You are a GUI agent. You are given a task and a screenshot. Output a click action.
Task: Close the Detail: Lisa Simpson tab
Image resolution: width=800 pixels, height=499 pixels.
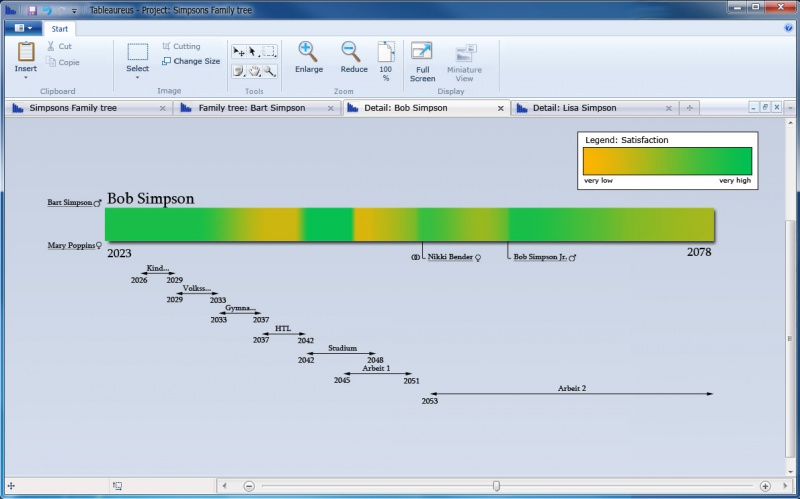tap(668, 108)
